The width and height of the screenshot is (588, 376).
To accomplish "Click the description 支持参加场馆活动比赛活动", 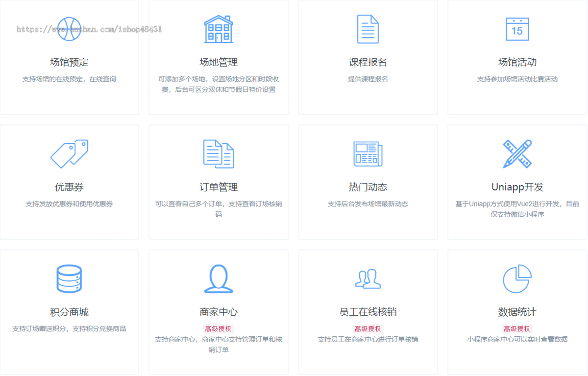I will coord(517,79).
